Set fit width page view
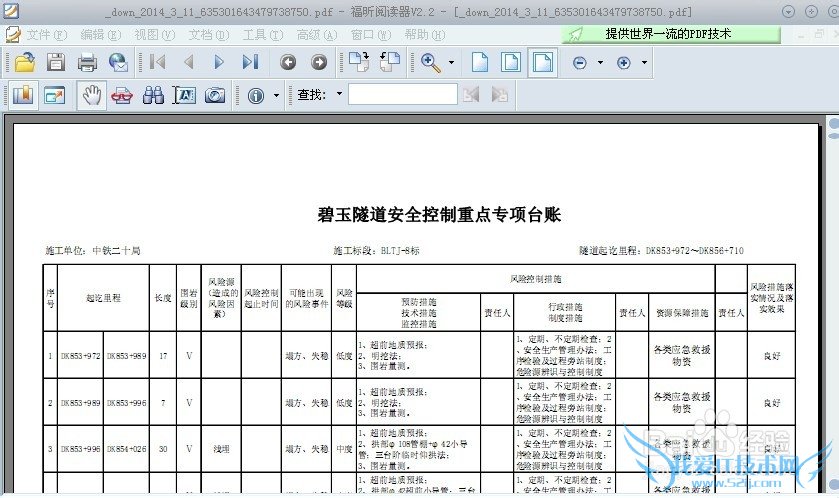This screenshot has width=839, height=498. tap(543, 63)
